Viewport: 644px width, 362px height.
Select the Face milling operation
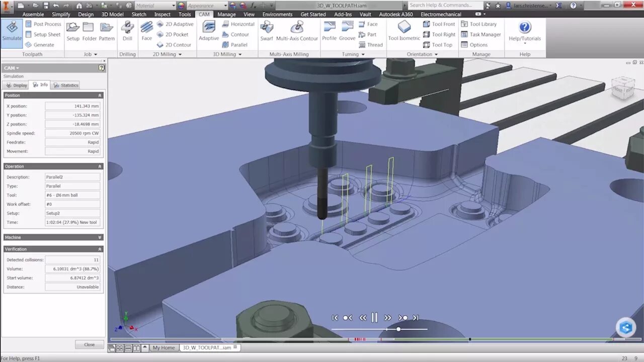(x=146, y=32)
